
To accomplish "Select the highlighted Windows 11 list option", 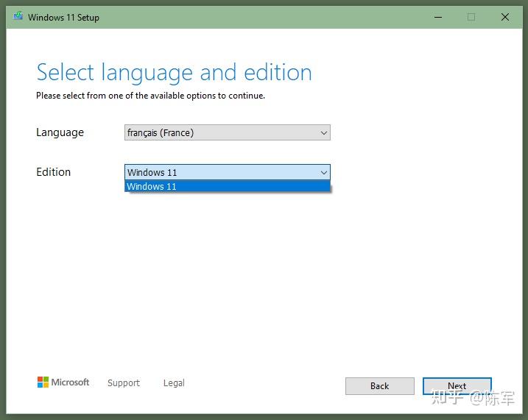I will (228, 186).
